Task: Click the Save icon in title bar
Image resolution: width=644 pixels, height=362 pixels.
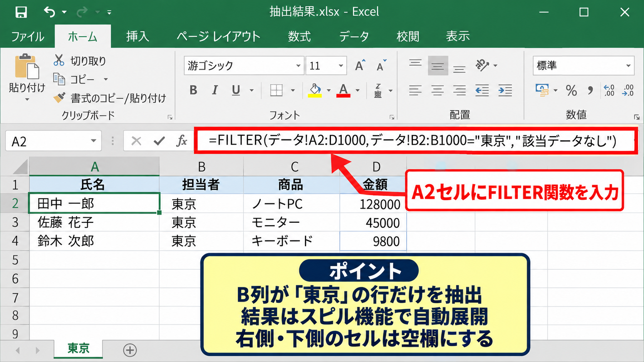Action: point(21,12)
